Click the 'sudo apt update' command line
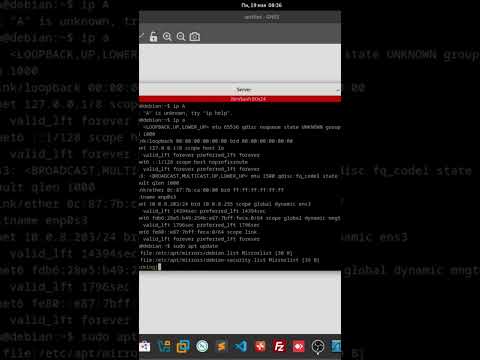Image resolution: width=480 pixels, height=360 pixels. [179, 246]
